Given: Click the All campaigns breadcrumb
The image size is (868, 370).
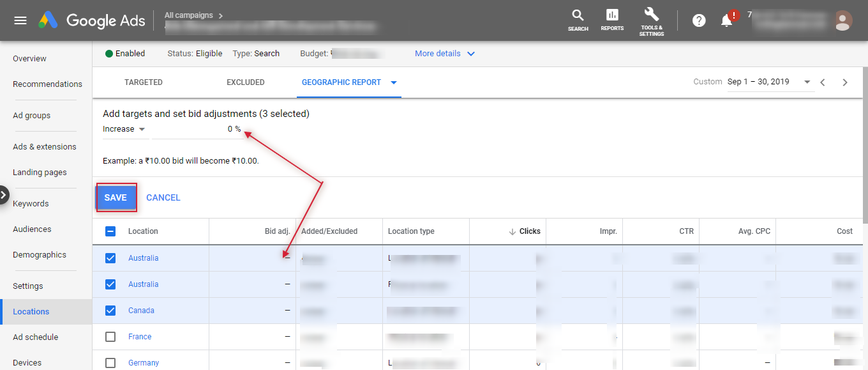Looking at the screenshot, I should click(x=189, y=15).
